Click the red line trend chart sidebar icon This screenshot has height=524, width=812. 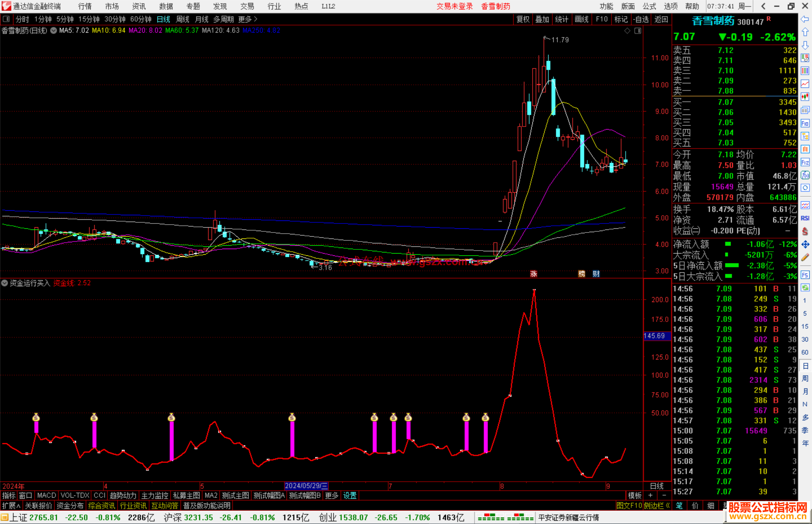pyautogui.click(x=805, y=84)
